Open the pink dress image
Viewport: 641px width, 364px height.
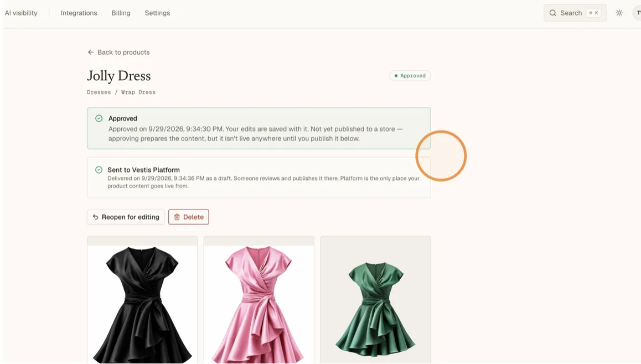pos(259,300)
